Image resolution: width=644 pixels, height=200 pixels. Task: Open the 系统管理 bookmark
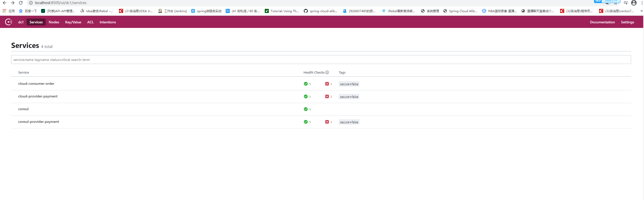[x=430, y=11]
